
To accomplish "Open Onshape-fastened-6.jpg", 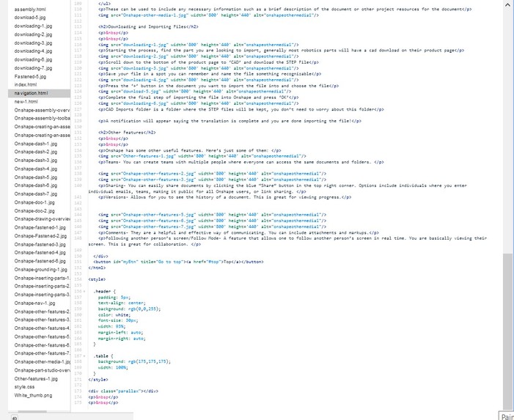I will point(40,261).
